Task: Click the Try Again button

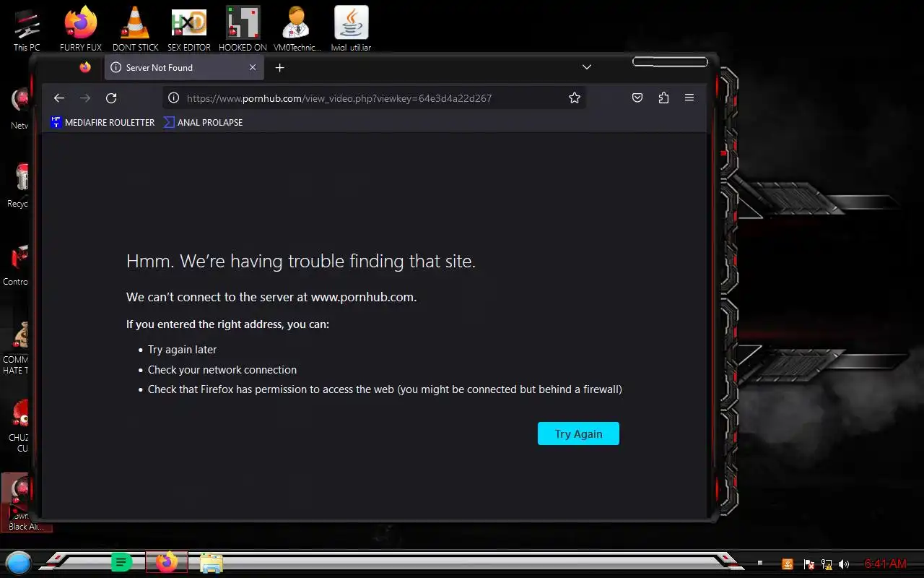Action: 578,433
